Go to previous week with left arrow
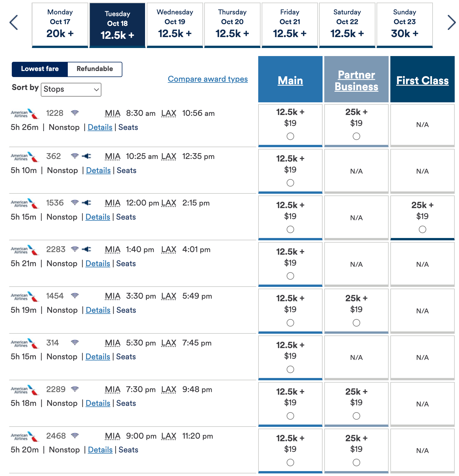The image size is (459, 476). coord(14,22)
